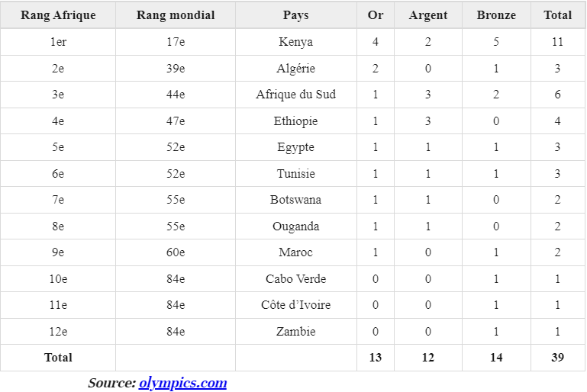Click the Algérie country cell
This screenshot has width=587, height=392.
(x=295, y=69)
